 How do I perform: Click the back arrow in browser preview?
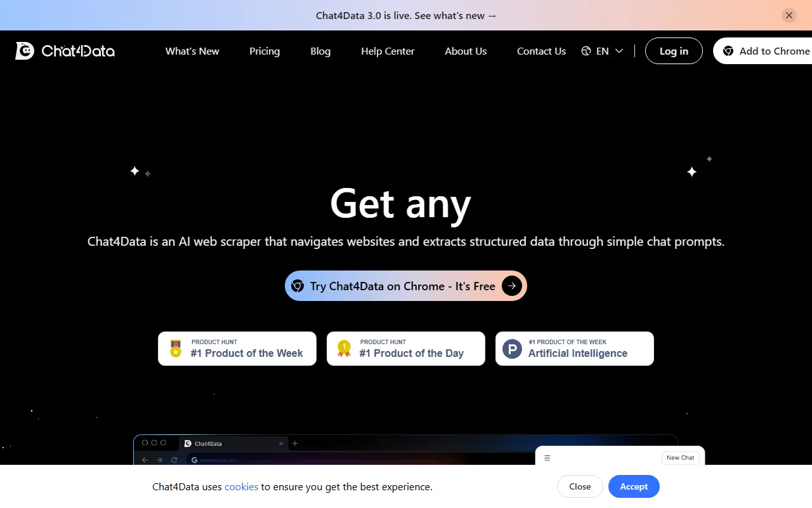pyautogui.click(x=145, y=460)
